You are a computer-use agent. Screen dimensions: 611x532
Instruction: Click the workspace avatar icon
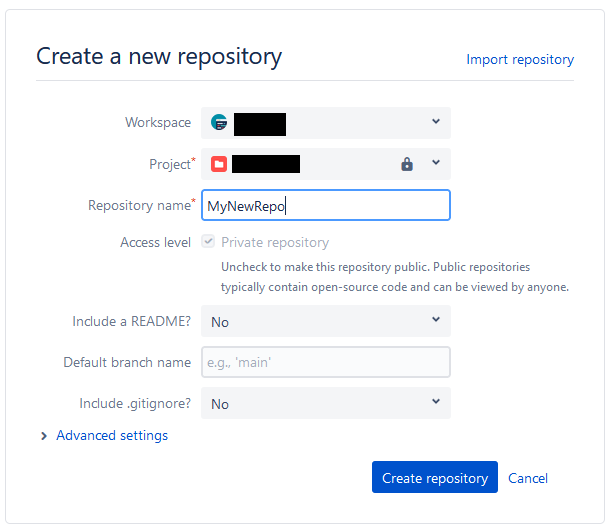tap(219, 123)
